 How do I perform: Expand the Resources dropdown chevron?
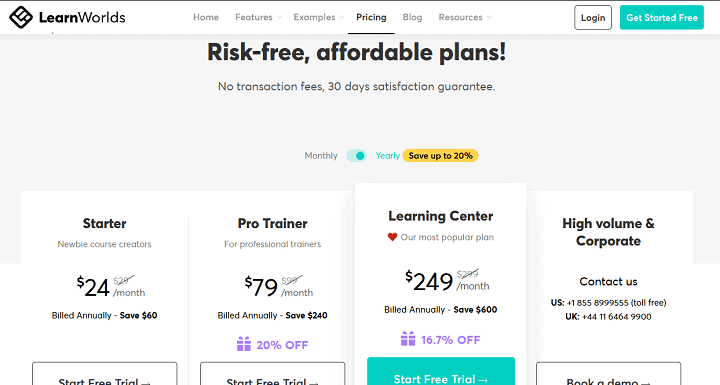point(489,17)
